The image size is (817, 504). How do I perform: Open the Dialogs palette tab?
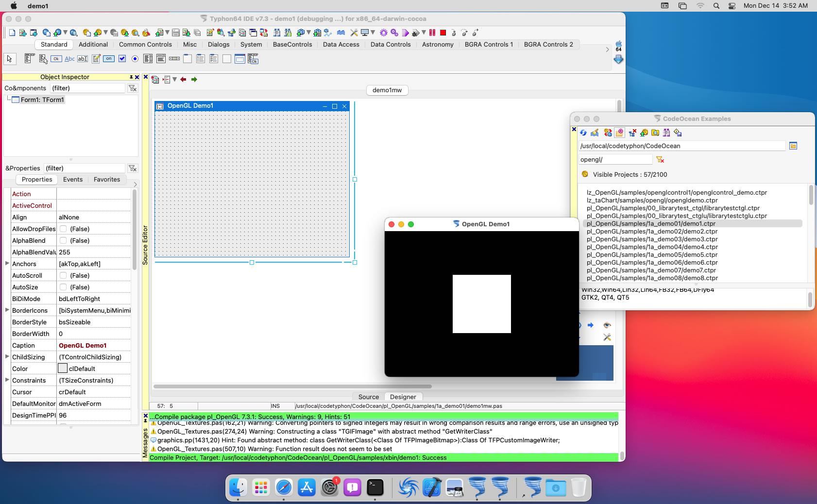[x=219, y=44]
